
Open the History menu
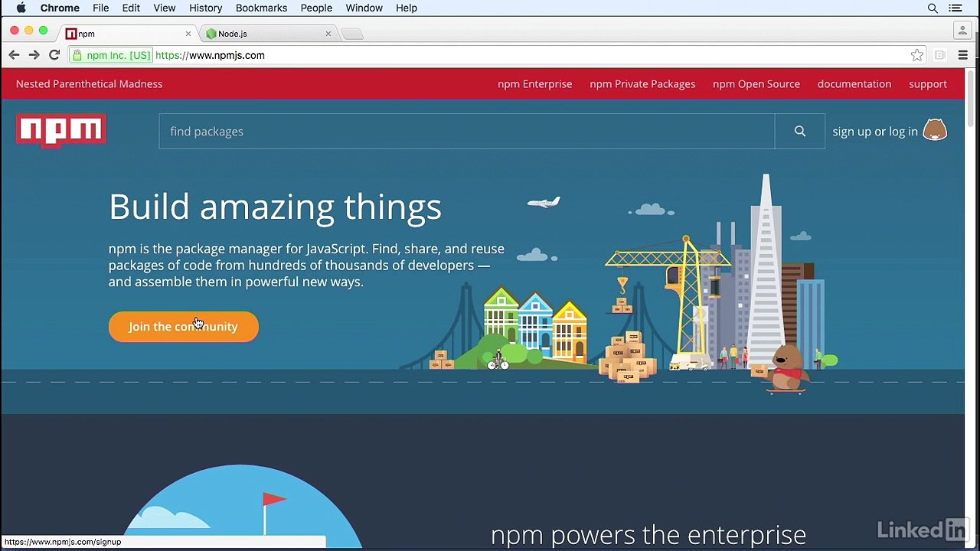coord(205,8)
